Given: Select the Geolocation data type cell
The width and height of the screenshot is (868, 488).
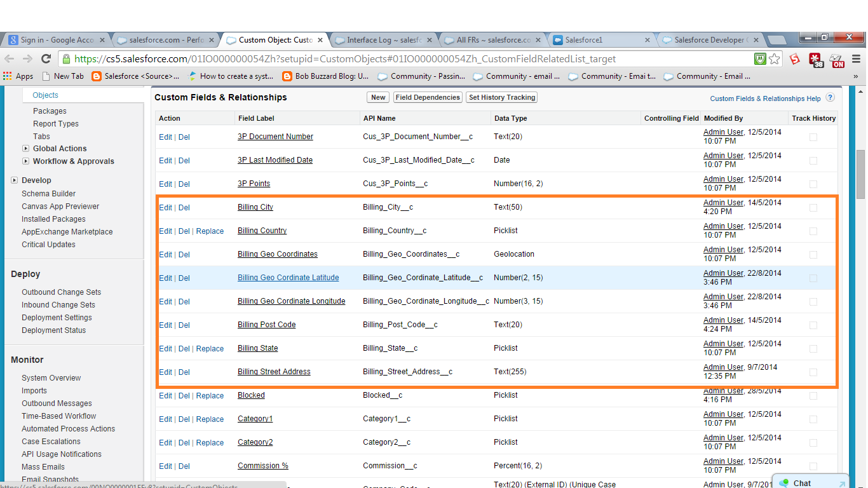Looking at the screenshot, I should [x=514, y=254].
